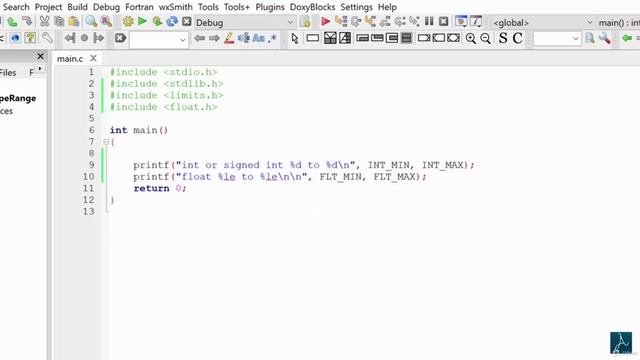The height and width of the screenshot is (360, 640).
Task: Click the Next line debug icon
Action: (356, 22)
